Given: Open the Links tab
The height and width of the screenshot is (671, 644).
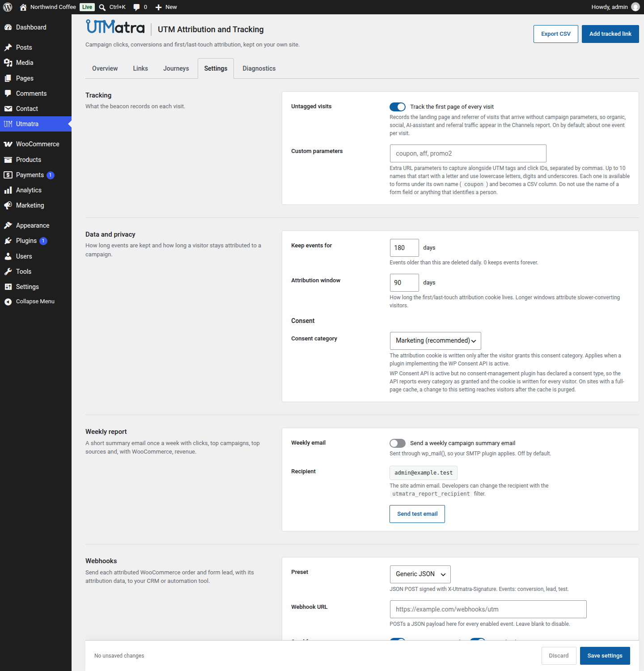Looking at the screenshot, I should pyautogui.click(x=140, y=68).
